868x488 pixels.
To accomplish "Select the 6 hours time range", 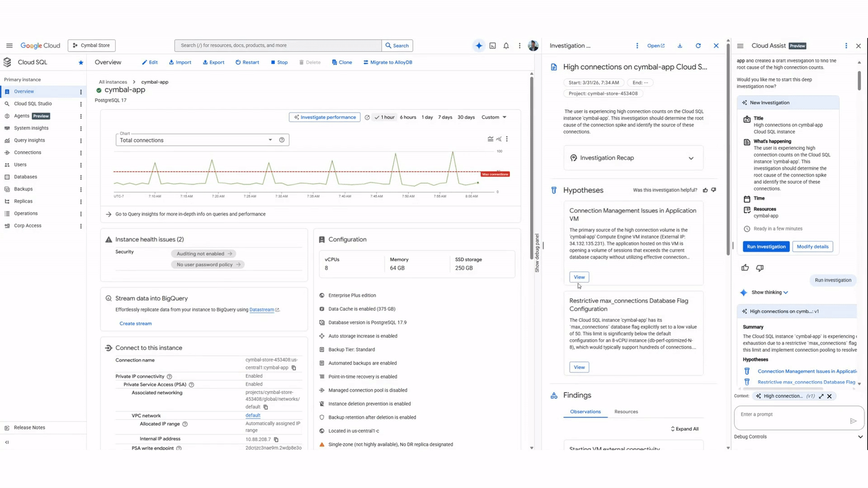I will point(408,117).
